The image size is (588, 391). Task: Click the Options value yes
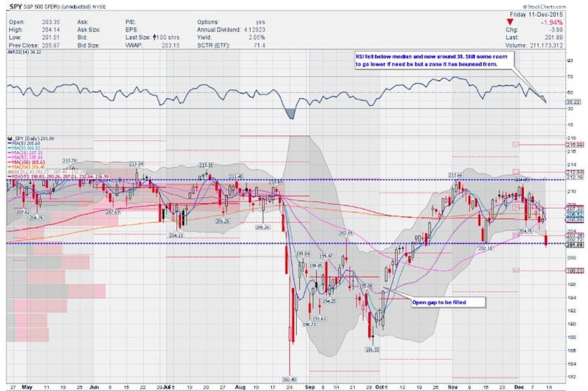click(261, 22)
